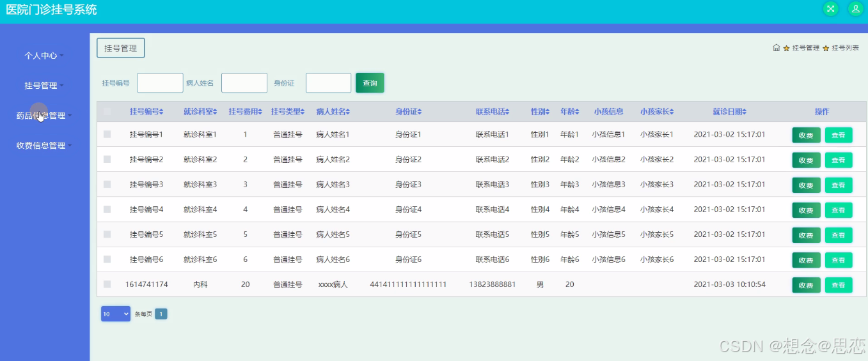The width and height of the screenshot is (868, 361).
Task: Expand 挂号管理 sidebar menu
Action: click(x=45, y=86)
